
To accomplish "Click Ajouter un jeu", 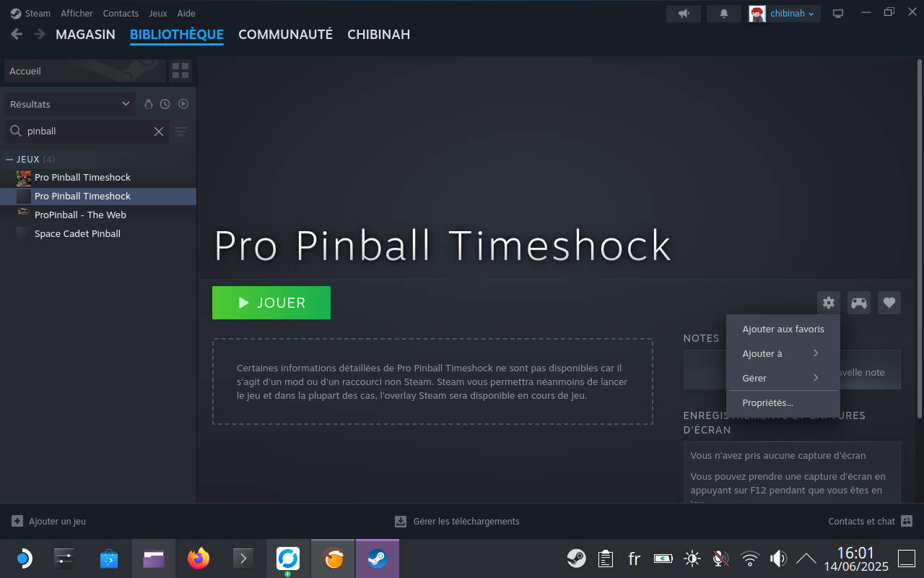I will click(x=57, y=521).
